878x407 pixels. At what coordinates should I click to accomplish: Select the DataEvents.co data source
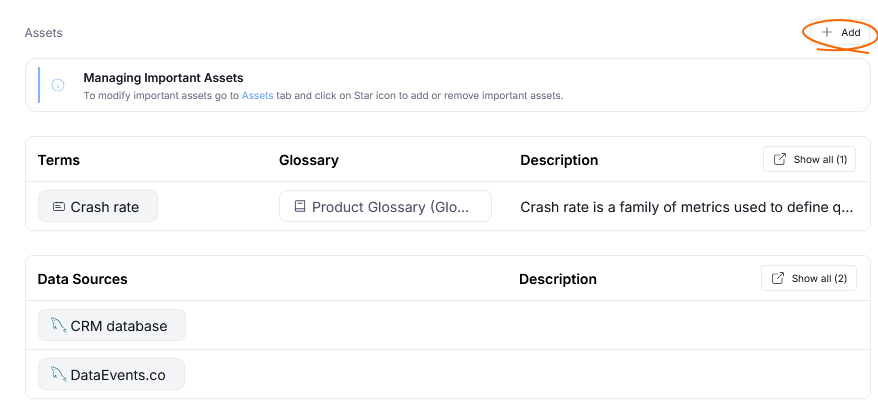pos(117,375)
